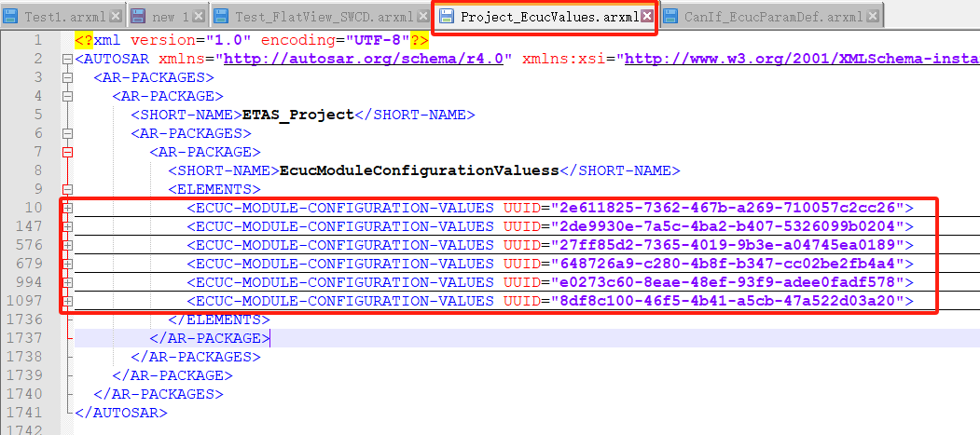Collapse AR-PACKAGES fold on line 6
The image size is (980, 435).
point(67,133)
